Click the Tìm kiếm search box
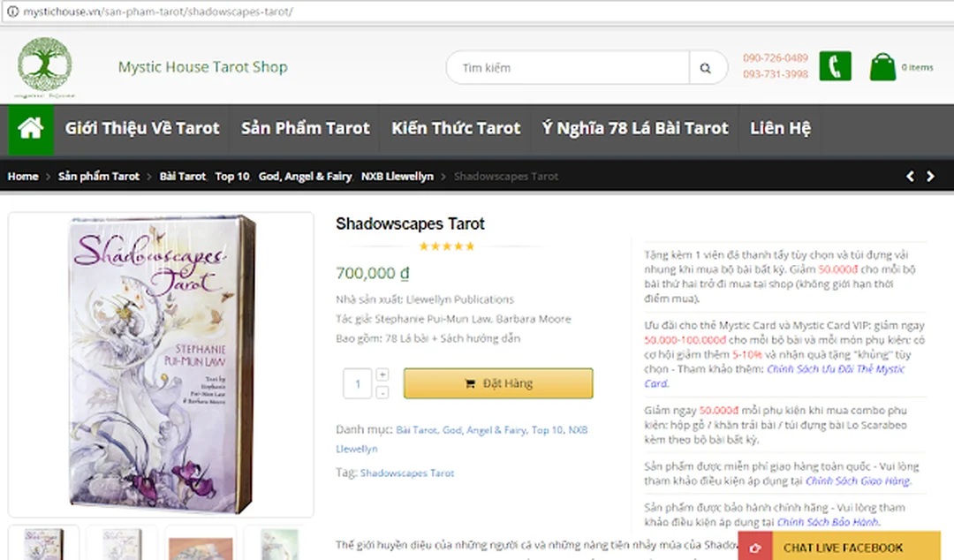 click(568, 67)
